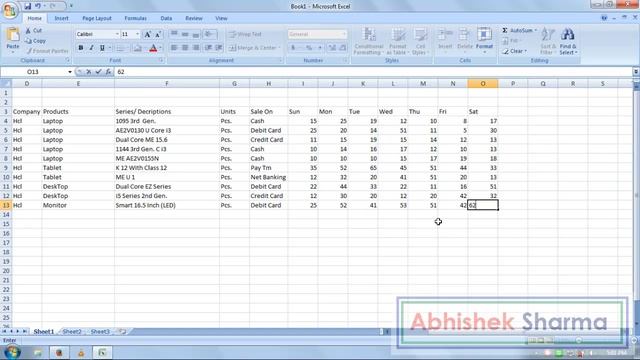The image size is (640, 360).
Task: Open Find & Select
Action: (568, 41)
